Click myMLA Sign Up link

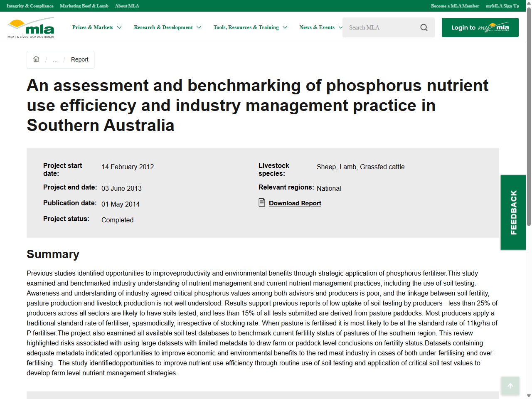click(x=502, y=6)
